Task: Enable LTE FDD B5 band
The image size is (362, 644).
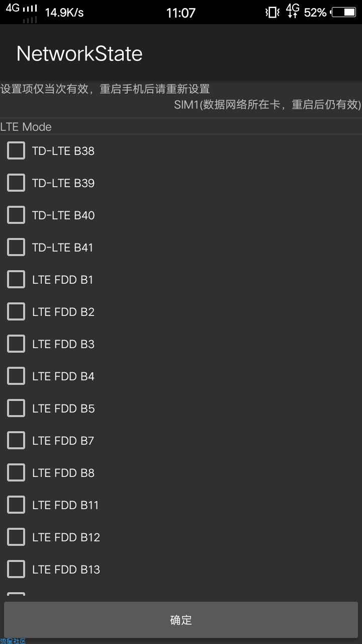Action: click(x=16, y=408)
